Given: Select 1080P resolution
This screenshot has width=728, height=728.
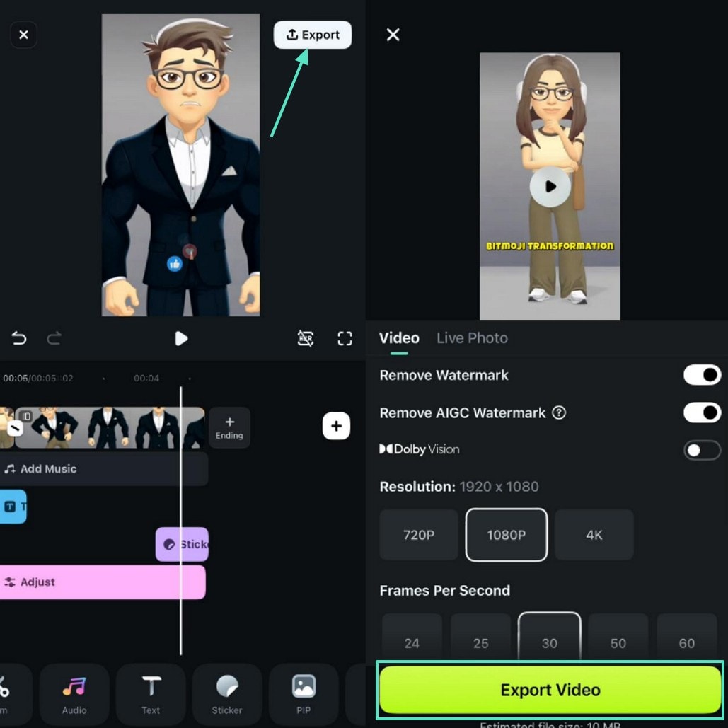Looking at the screenshot, I should [x=506, y=535].
